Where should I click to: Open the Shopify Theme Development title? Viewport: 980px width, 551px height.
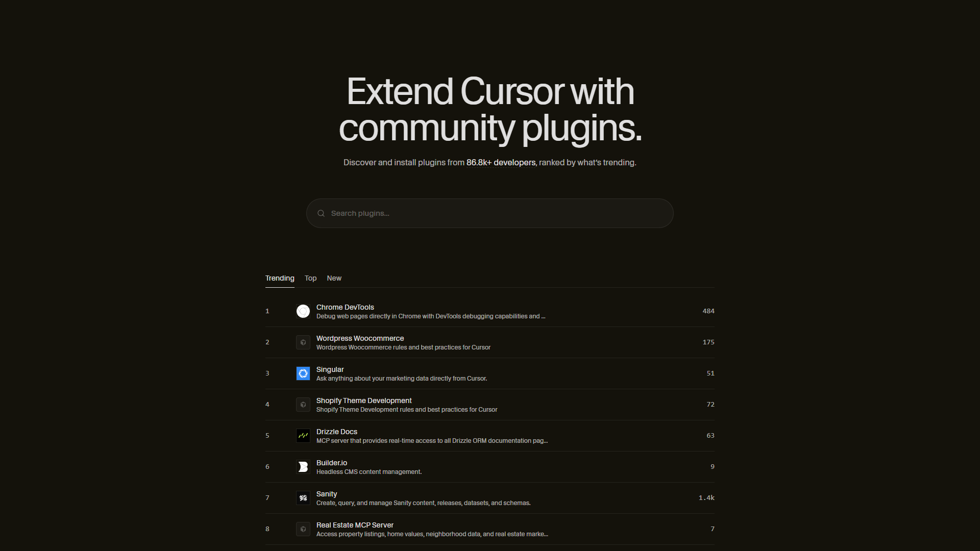pos(364,400)
